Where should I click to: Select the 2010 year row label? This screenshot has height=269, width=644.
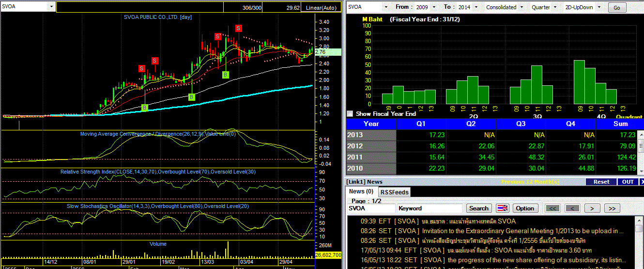click(x=371, y=169)
